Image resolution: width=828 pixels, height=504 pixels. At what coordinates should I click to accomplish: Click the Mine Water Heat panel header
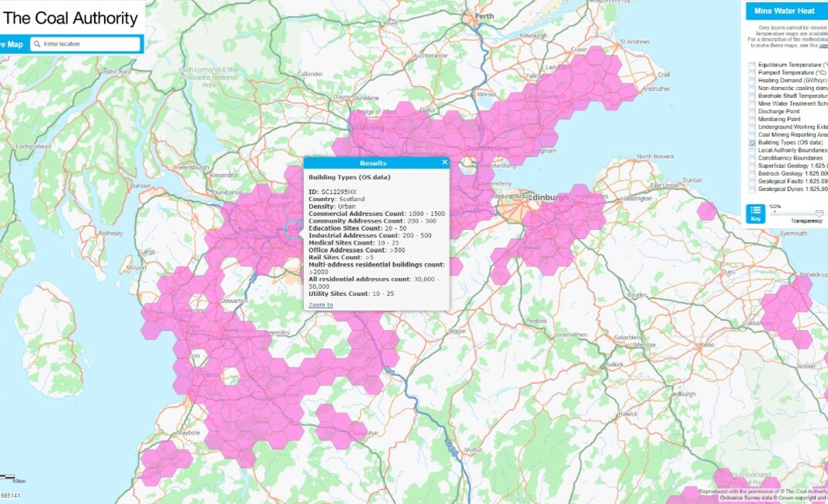[785, 12]
